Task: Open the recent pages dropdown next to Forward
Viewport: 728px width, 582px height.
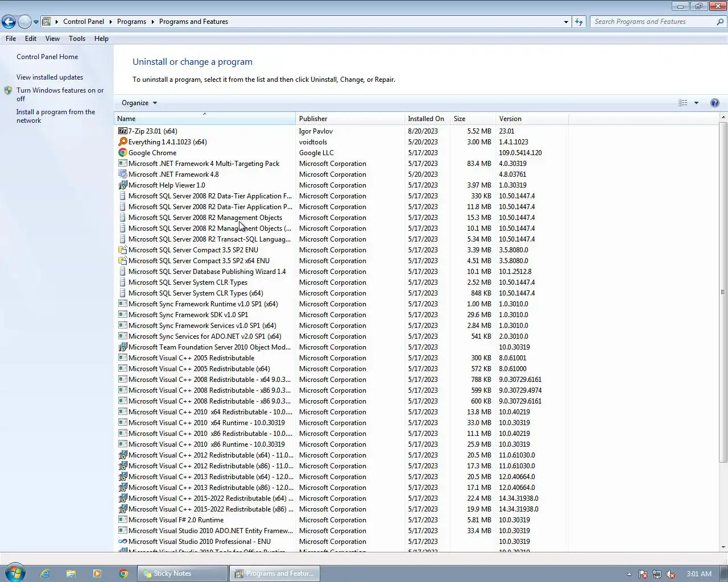Action: [x=36, y=22]
